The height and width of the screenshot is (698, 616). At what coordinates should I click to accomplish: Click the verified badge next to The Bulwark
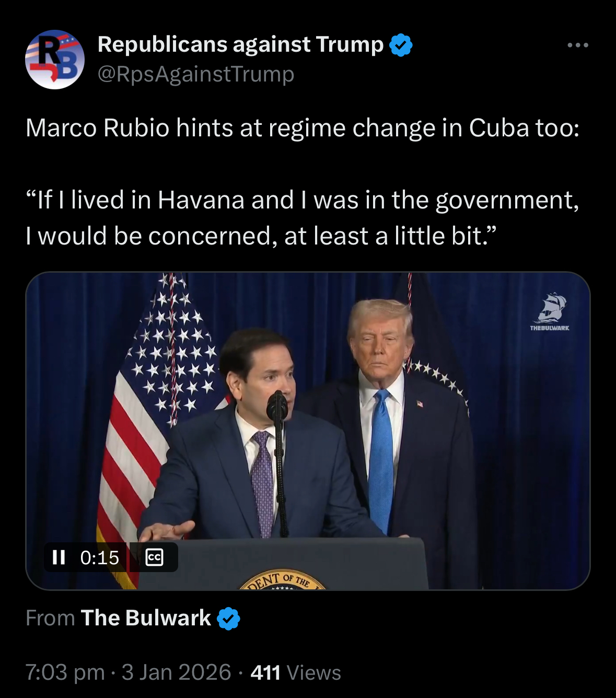[x=228, y=619]
